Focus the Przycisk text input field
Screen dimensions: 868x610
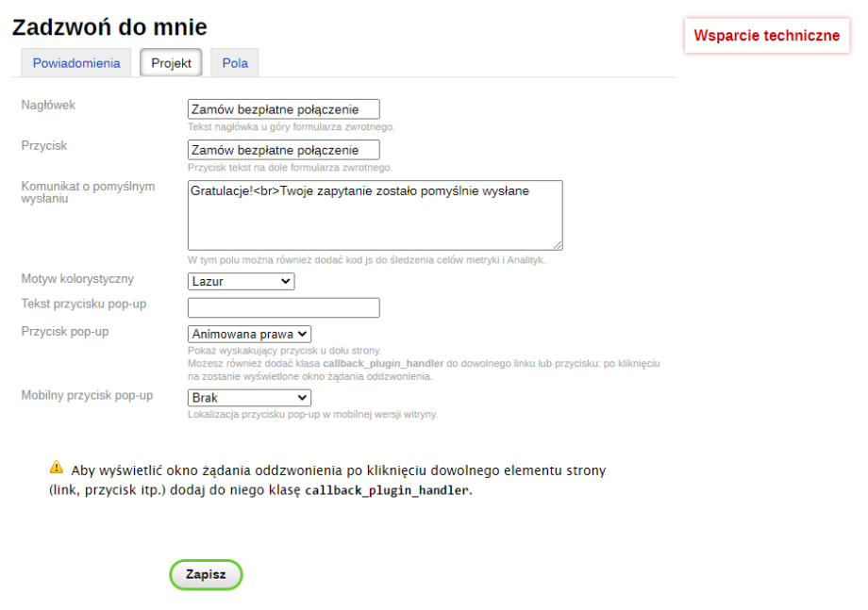click(x=283, y=150)
